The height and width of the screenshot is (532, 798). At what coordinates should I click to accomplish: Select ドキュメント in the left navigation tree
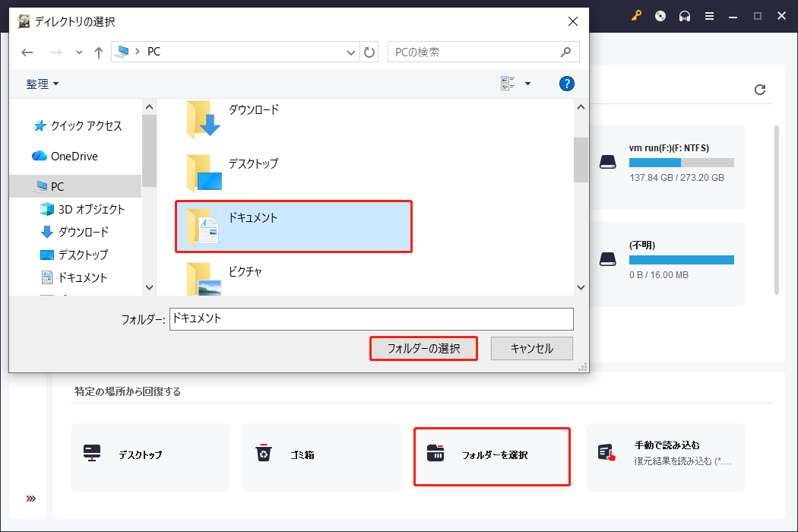tap(74, 277)
